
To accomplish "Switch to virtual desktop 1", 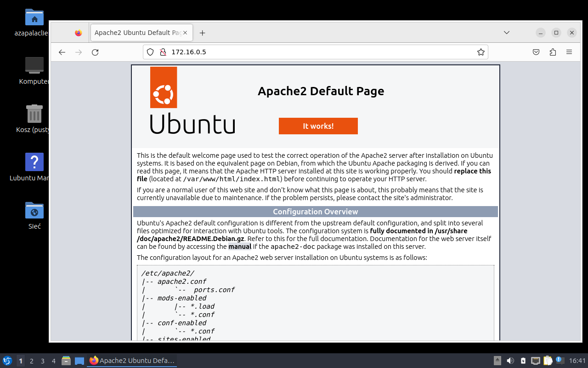I will coord(21,361).
